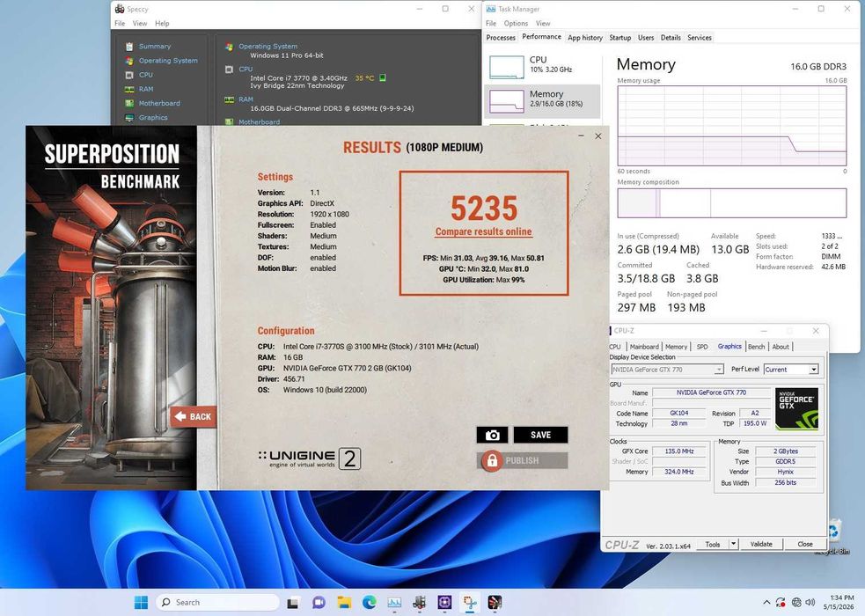Open Bench tab in CPU-Z
The image size is (865, 616).
[756, 347]
